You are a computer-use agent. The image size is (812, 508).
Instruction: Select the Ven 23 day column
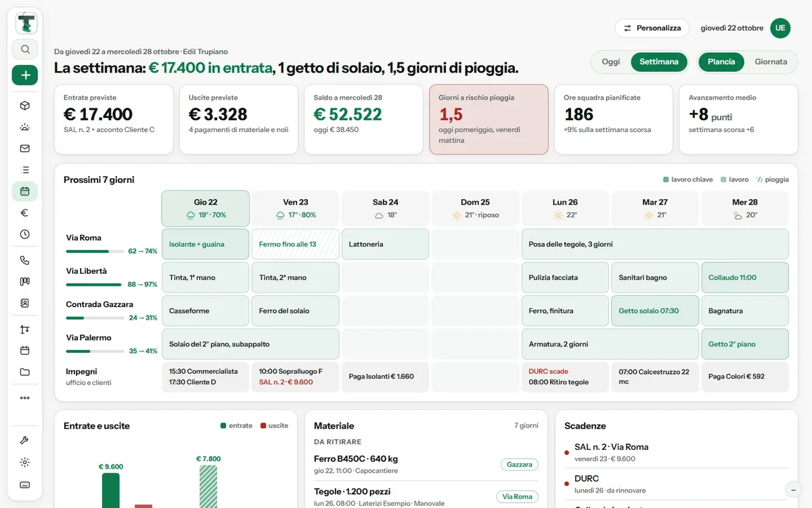coord(296,209)
